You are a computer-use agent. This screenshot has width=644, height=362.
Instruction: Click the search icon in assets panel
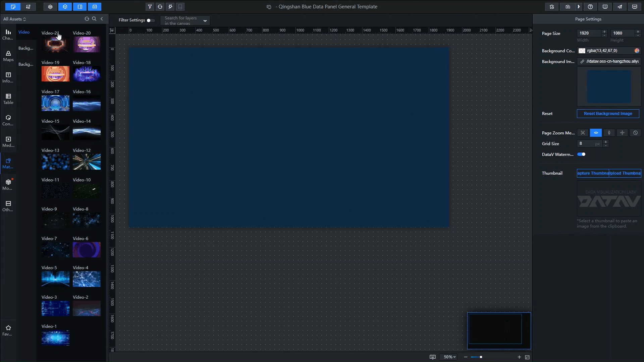[94, 19]
